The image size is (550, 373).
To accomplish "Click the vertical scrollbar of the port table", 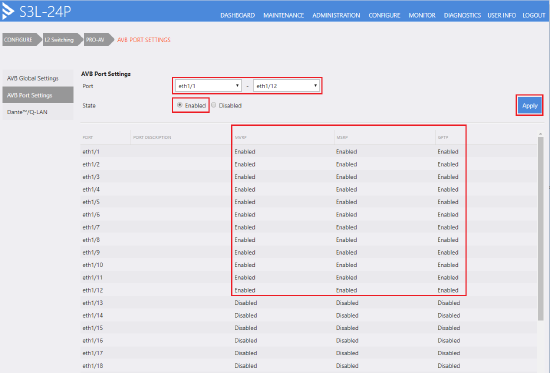I will click(x=541, y=228).
